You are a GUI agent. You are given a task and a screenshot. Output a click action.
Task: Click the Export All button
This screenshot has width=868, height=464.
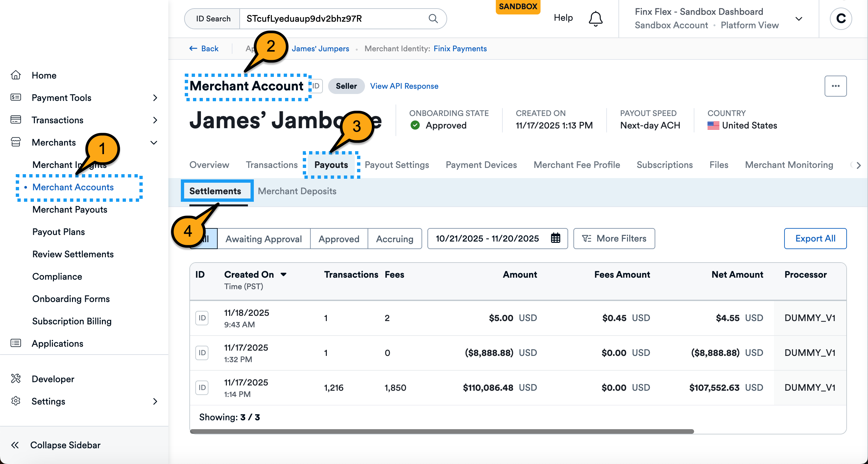pyautogui.click(x=815, y=238)
